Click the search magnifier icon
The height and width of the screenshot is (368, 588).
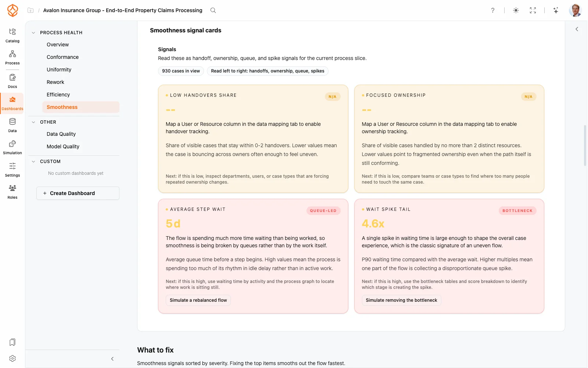pyautogui.click(x=213, y=10)
